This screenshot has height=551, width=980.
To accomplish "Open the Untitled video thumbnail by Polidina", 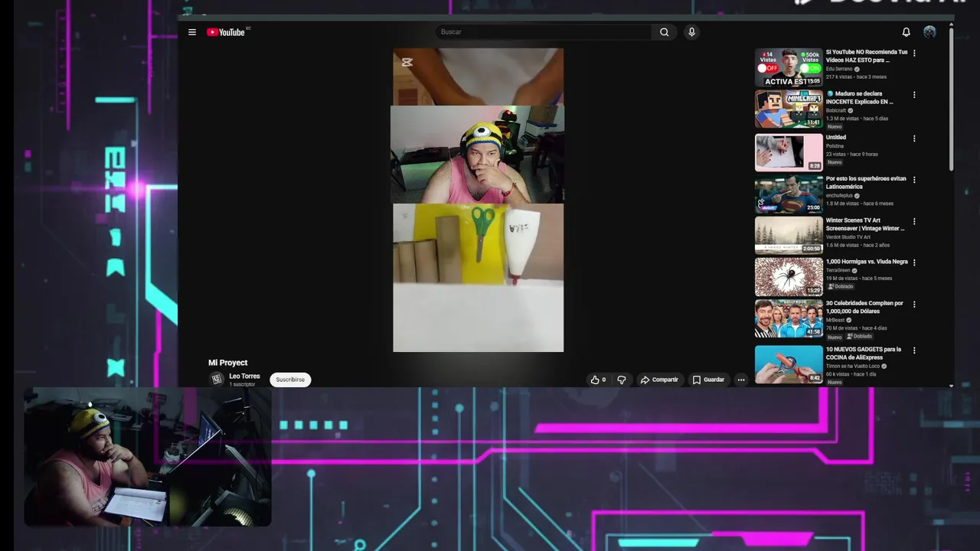I will point(789,152).
